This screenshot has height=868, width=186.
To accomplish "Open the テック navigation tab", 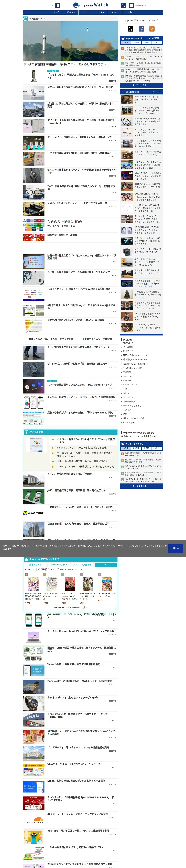I will click(56, 12).
